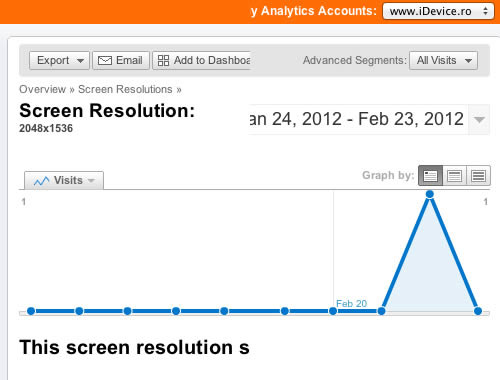Image resolution: width=500 pixels, height=380 pixels.
Task: Select the peak data point on graph
Action: click(x=430, y=194)
